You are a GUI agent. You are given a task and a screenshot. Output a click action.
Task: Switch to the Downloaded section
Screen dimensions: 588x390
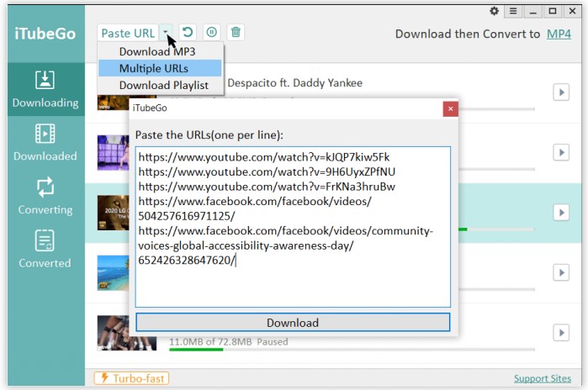point(45,142)
